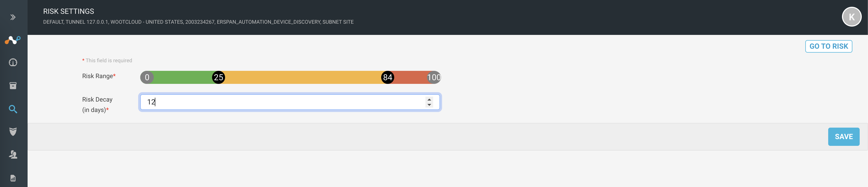Viewport: 868px width, 187px height.
Task: Save the risk settings
Action: [x=843, y=137]
